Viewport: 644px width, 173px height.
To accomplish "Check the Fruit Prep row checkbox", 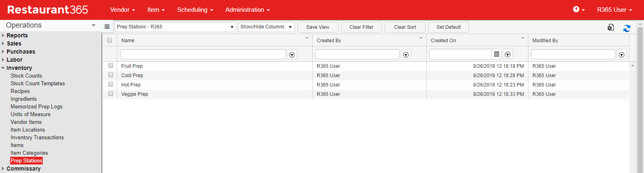I will 111,65.
